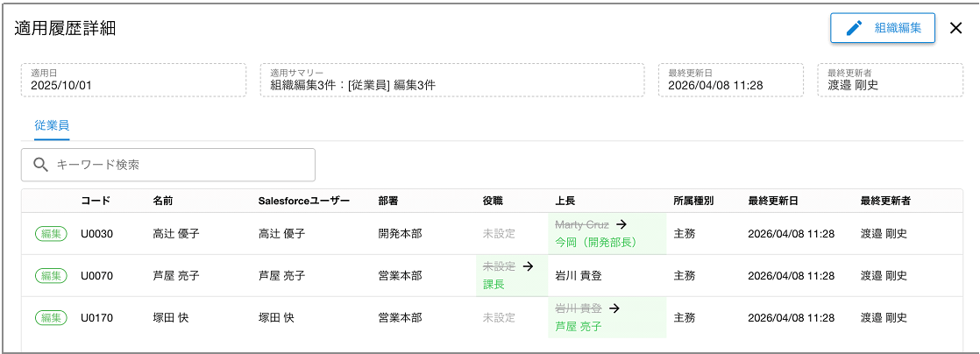Click the 編集 badge for U0070
Image resolution: width=980 pixels, height=354 pixels.
pyautogui.click(x=51, y=276)
